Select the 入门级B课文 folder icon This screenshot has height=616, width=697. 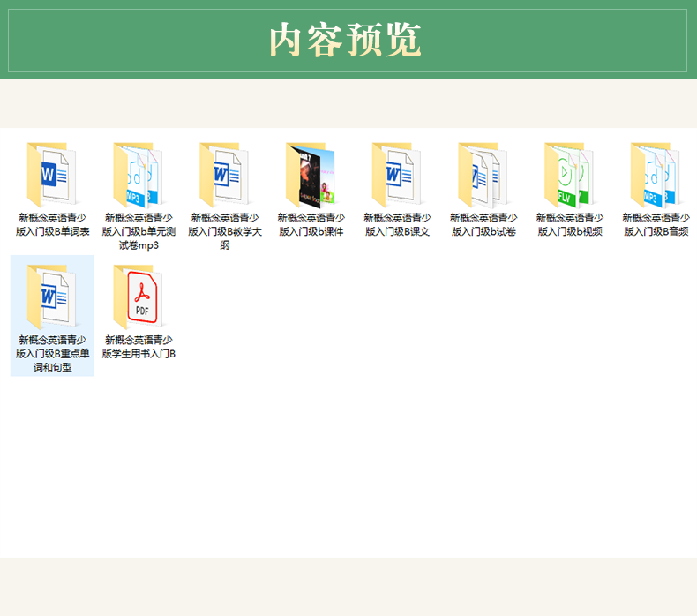coord(396,175)
